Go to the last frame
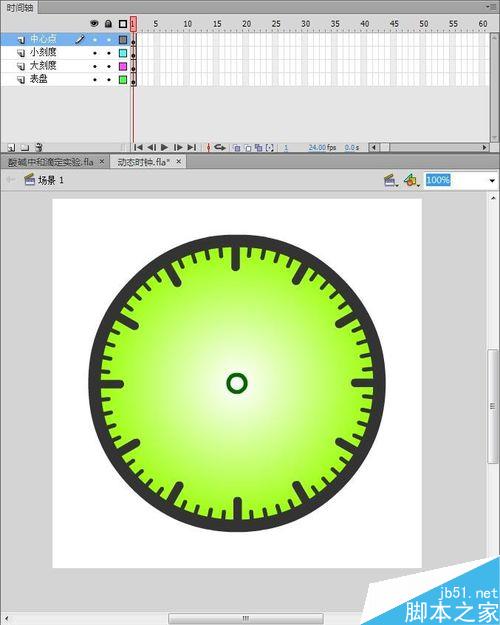This screenshot has height=625, width=500. click(x=191, y=147)
